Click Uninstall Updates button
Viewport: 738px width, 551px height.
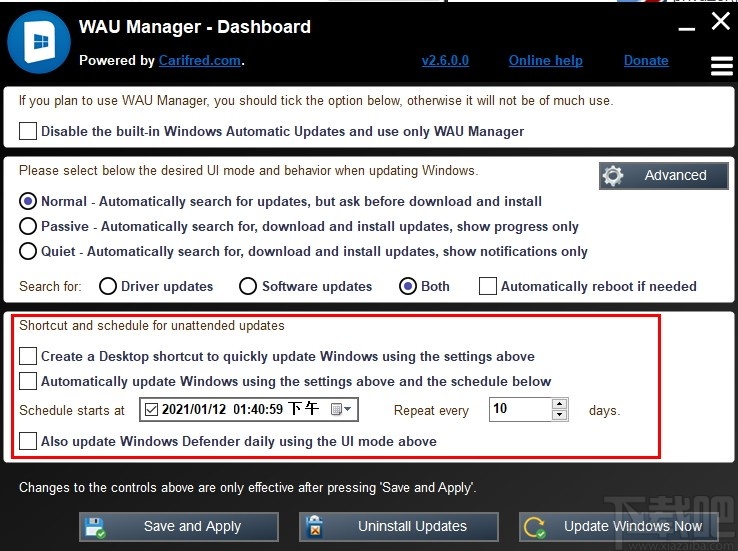pos(399,527)
